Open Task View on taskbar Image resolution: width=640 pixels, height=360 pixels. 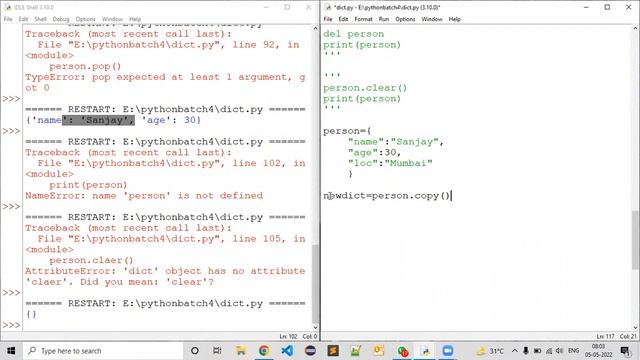click(x=217, y=351)
